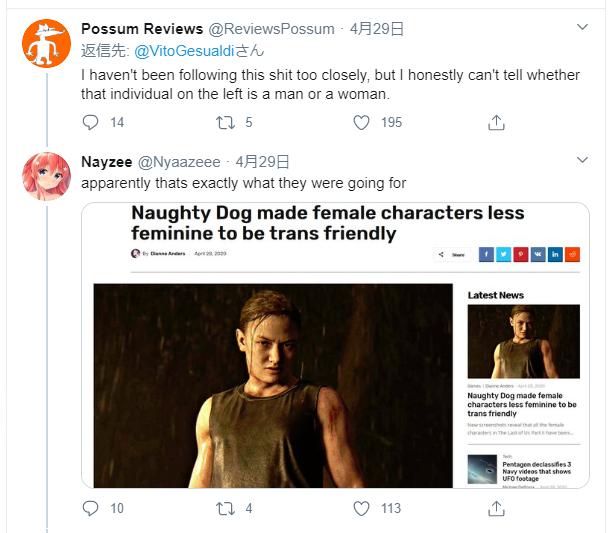614x533 pixels.
Task: Retweet Nayzee's tweet
Action: pyautogui.click(x=227, y=508)
